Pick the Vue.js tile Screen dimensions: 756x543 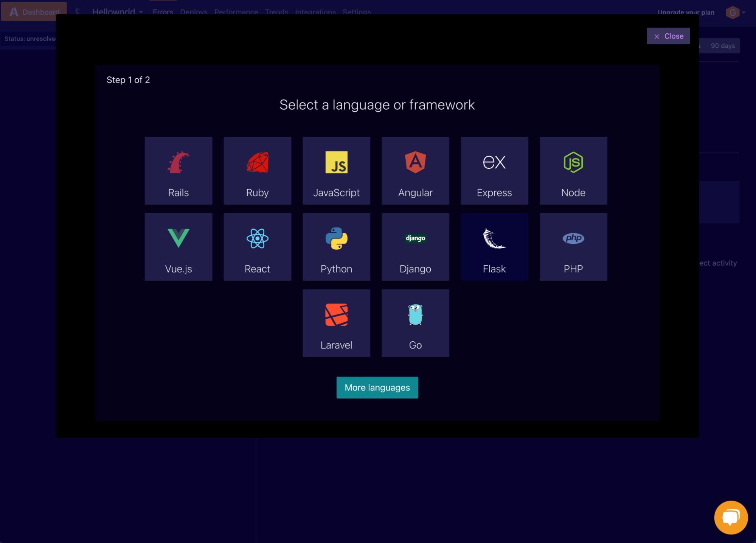(178, 247)
